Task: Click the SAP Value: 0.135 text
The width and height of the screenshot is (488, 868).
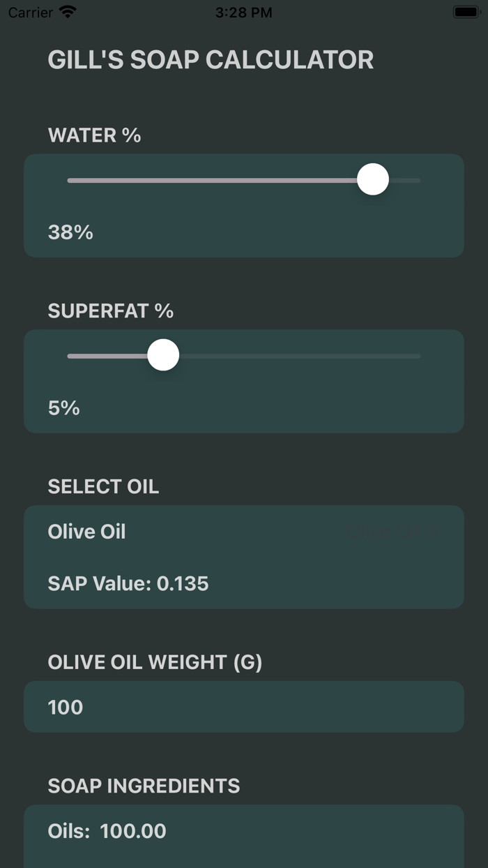Action: click(x=128, y=583)
